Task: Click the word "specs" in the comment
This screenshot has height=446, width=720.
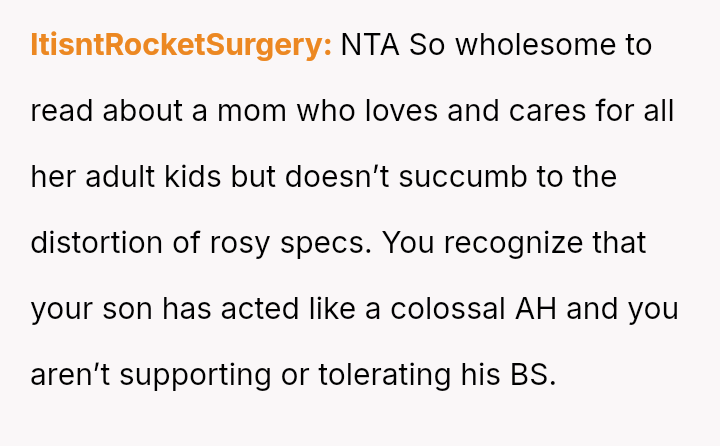Action: pos(334,243)
